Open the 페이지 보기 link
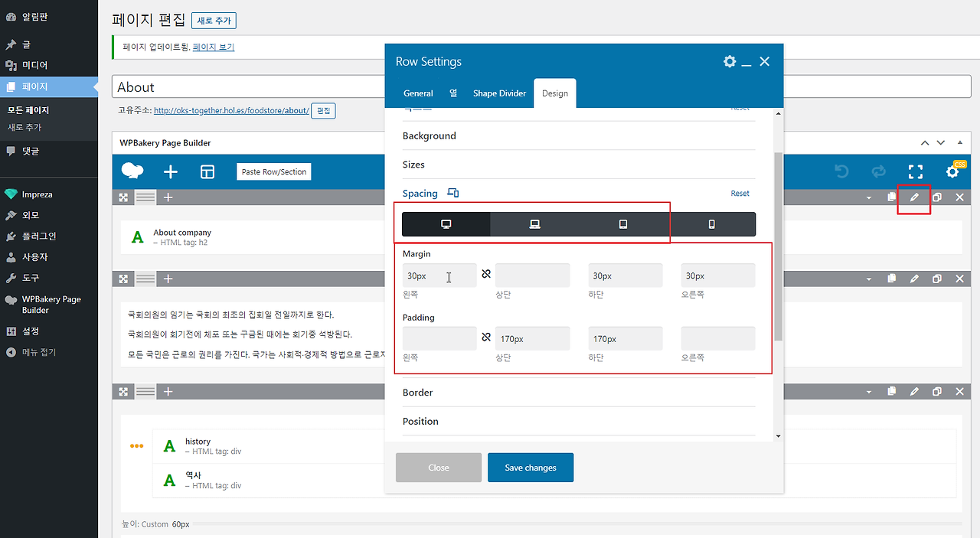This screenshot has height=538, width=980. (214, 47)
